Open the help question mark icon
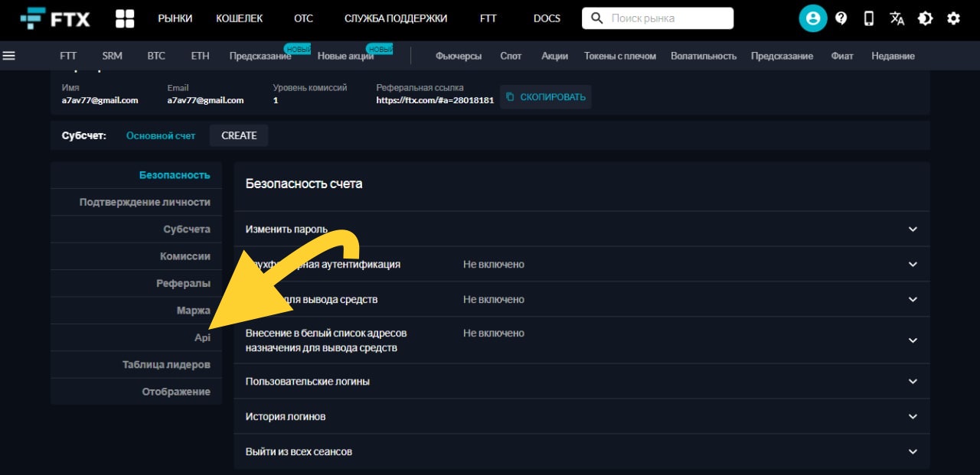 coord(841,18)
